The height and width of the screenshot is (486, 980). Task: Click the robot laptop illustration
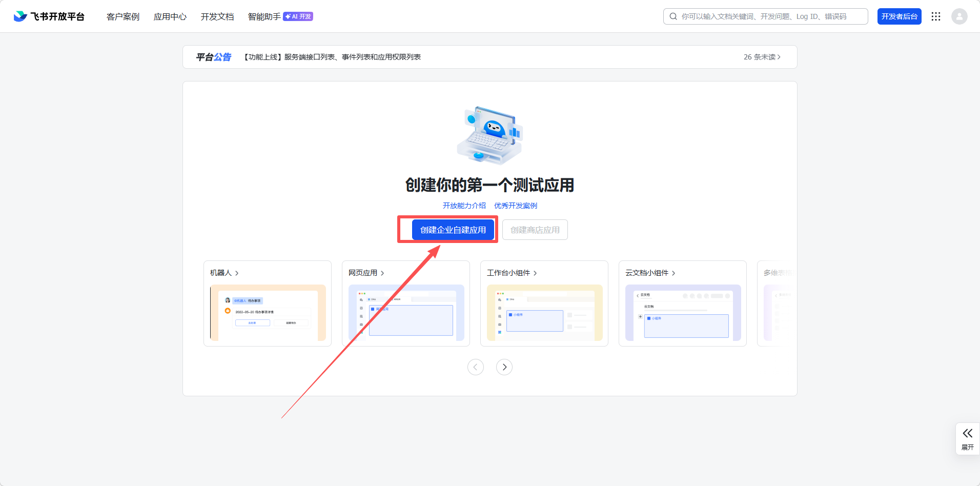point(490,135)
